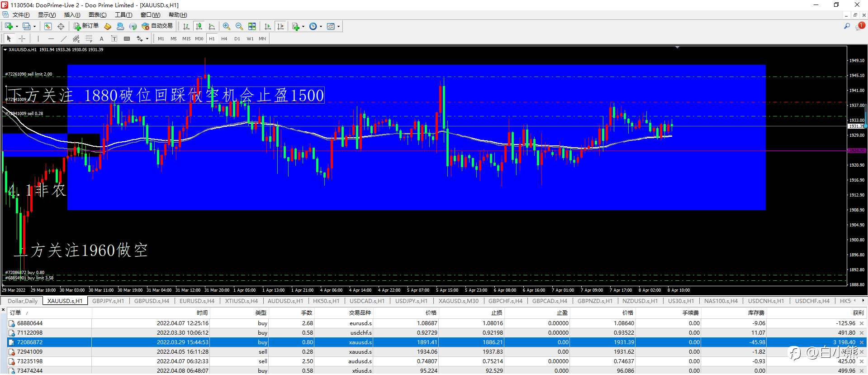Open the periodicity clock dropdown arrow
This screenshot has width=868, height=375.
(321, 26)
